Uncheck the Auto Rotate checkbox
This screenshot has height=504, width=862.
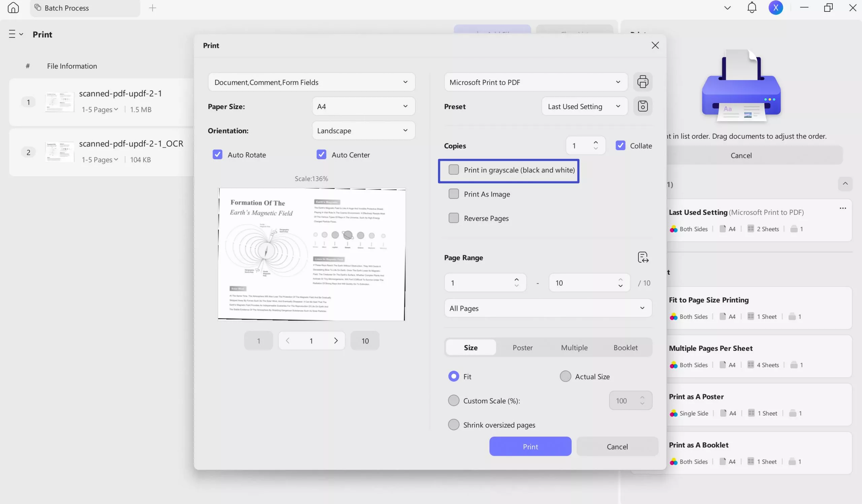click(x=218, y=155)
